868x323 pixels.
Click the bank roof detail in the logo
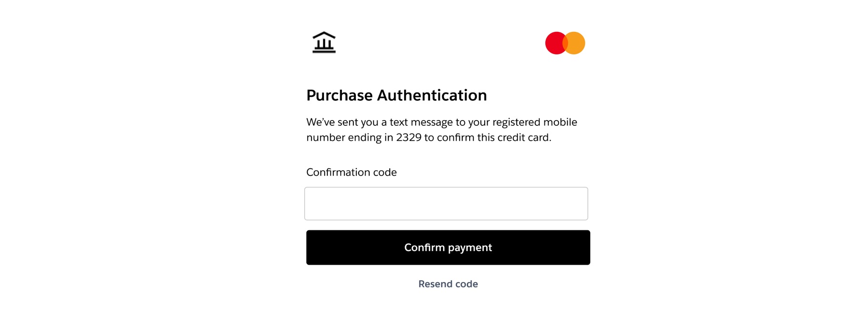[x=324, y=35]
